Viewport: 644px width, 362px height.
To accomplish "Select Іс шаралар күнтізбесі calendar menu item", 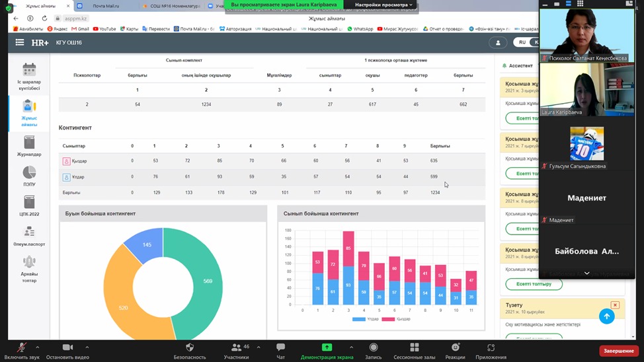I will (29, 77).
